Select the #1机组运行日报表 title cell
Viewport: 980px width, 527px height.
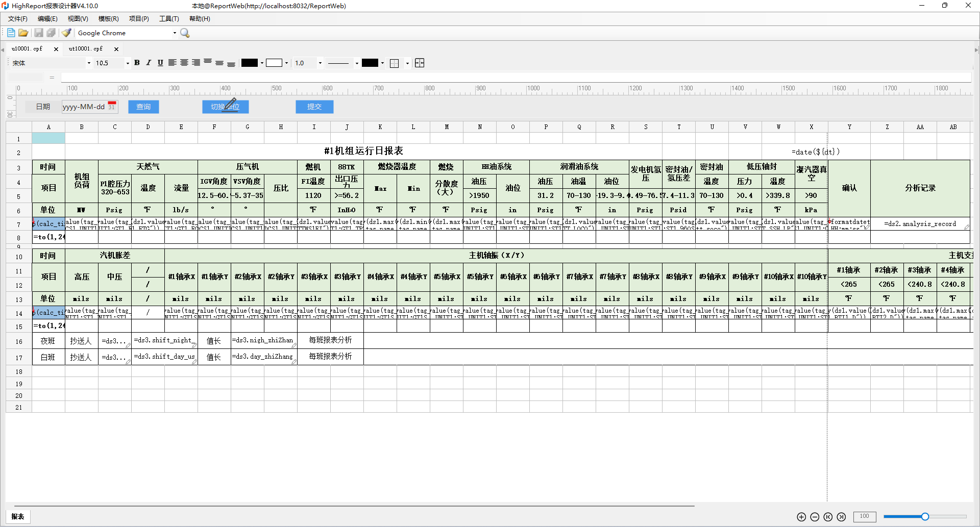[363, 151]
